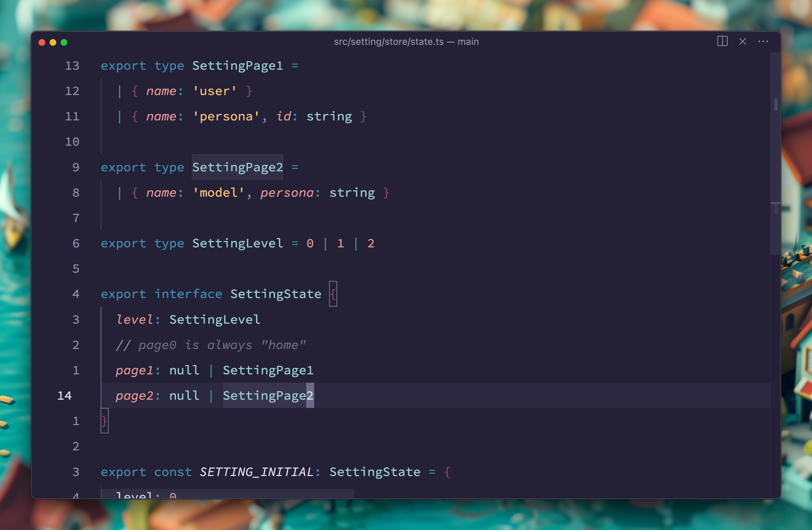Click the comment page0 is always "home"

pyautogui.click(x=211, y=345)
